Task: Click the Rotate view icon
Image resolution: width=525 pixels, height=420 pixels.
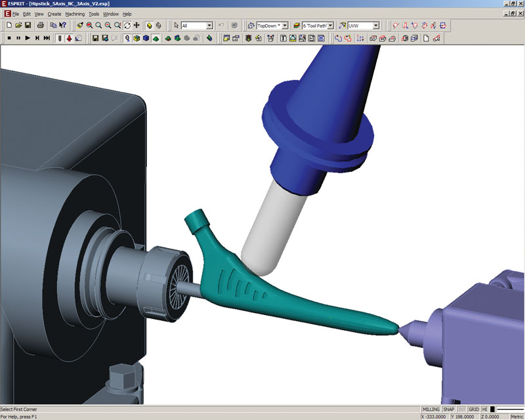Action: coord(127,26)
